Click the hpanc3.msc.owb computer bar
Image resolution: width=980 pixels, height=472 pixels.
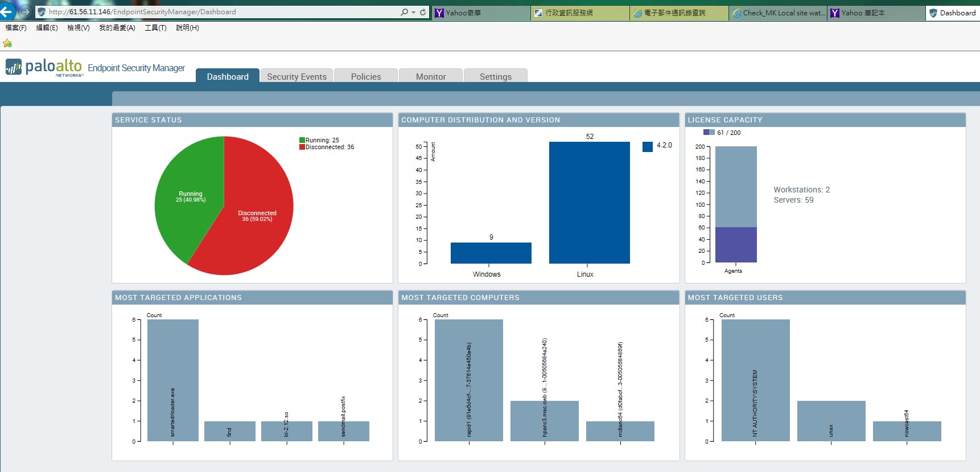point(545,421)
